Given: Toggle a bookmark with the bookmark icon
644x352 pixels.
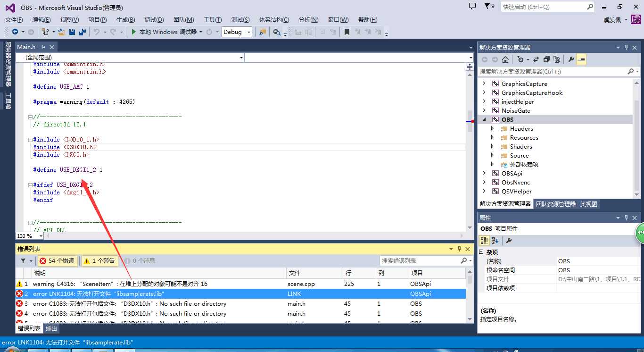Looking at the screenshot, I should click(x=347, y=32).
